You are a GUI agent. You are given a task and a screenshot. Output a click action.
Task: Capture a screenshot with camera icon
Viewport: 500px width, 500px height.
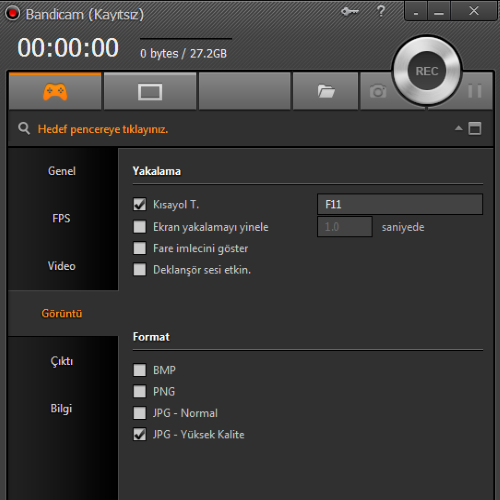coord(378,91)
